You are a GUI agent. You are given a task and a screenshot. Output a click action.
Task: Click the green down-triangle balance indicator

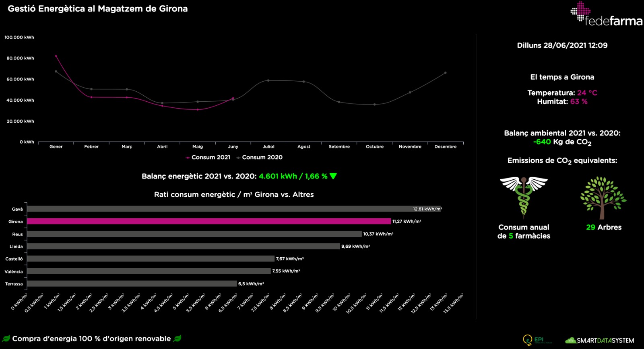(x=333, y=176)
